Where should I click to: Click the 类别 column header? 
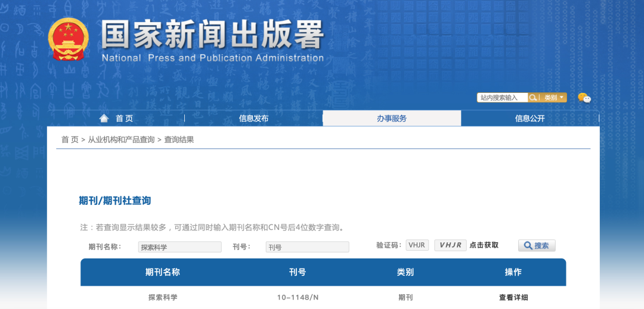(405, 272)
